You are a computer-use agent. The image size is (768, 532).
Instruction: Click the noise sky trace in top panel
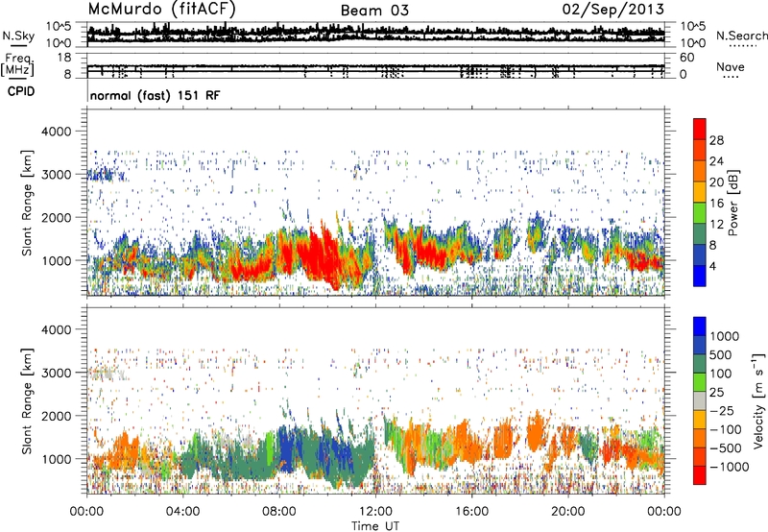(x=375, y=34)
